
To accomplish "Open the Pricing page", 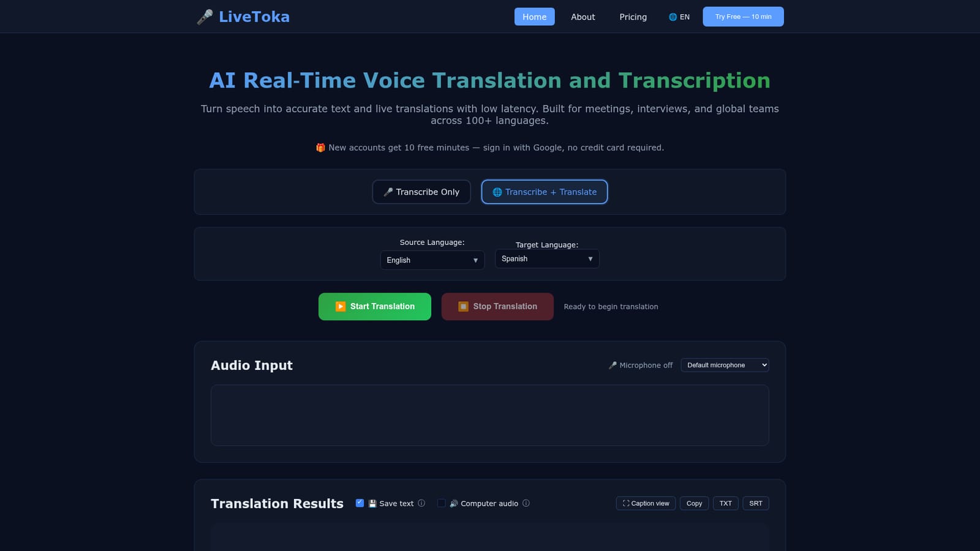I will (633, 17).
